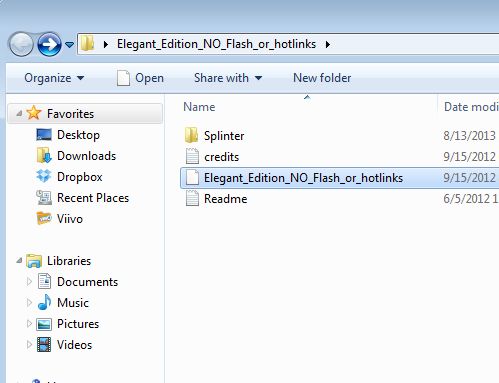Open Dropbox from Favorites
The width and height of the screenshot is (499, 383).
80,177
